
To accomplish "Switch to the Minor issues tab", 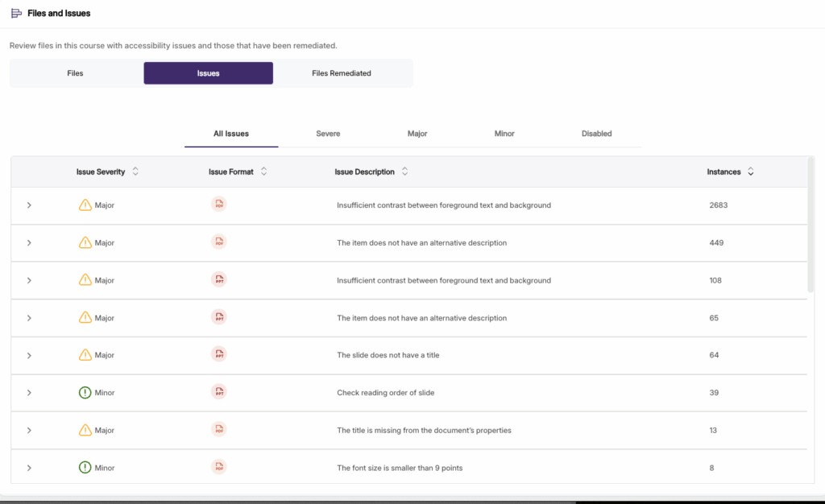I will click(504, 134).
